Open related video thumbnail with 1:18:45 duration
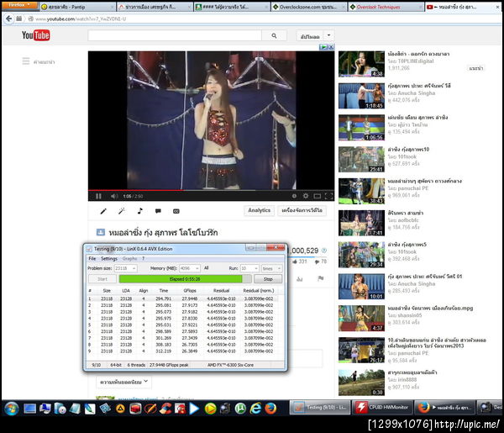This screenshot has height=433, width=504. pyautogui.click(x=361, y=96)
